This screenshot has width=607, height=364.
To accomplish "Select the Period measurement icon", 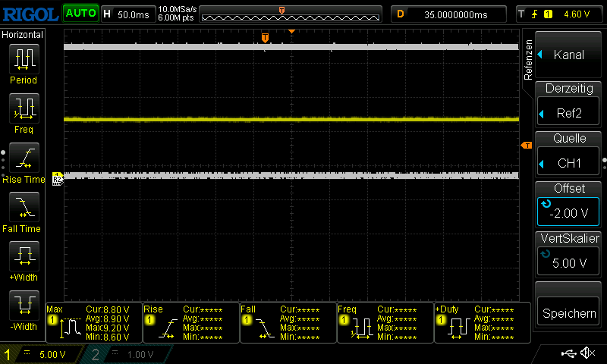I will tap(24, 58).
